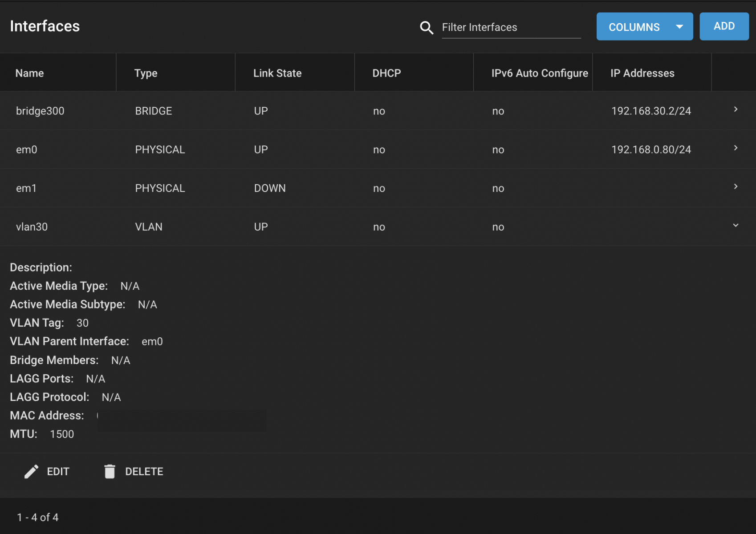The image size is (756, 534).
Task: Collapse the vlan30 row chevron
Action: click(736, 226)
